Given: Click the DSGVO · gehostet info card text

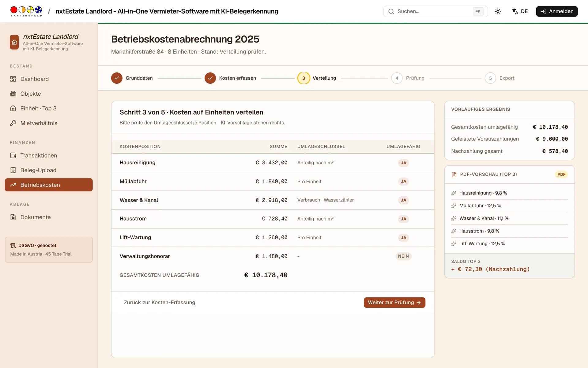Looking at the screenshot, I should tap(37, 246).
